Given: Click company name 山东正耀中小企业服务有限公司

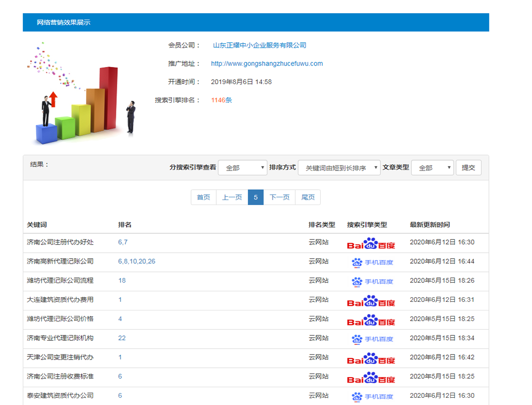Looking at the screenshot, I should coord(259,45).
